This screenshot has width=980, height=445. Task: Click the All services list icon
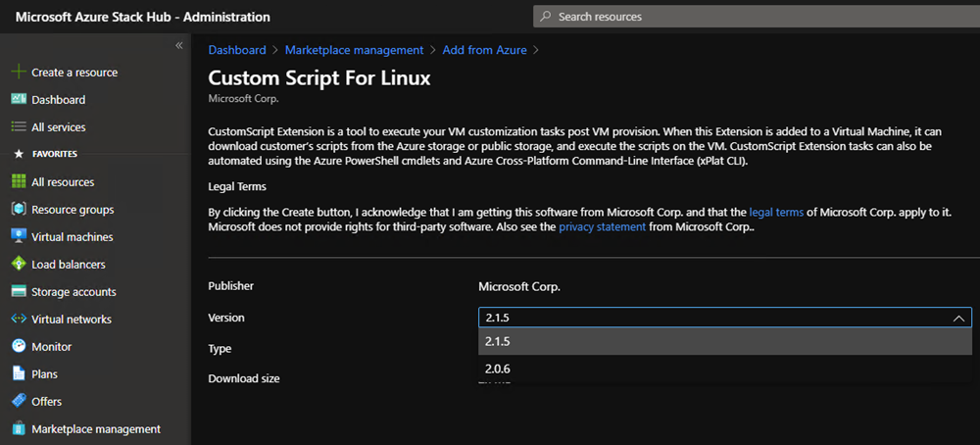point(18,127)
